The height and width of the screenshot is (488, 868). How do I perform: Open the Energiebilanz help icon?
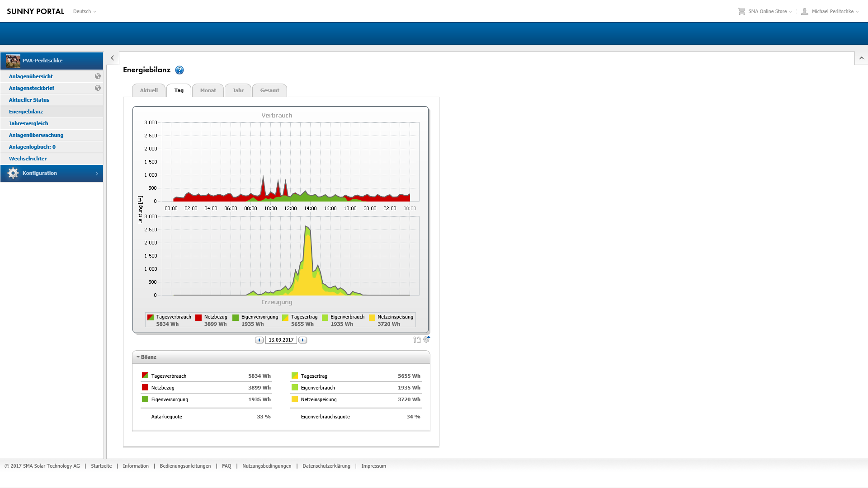pyautogui.click(x=179, y=70)
